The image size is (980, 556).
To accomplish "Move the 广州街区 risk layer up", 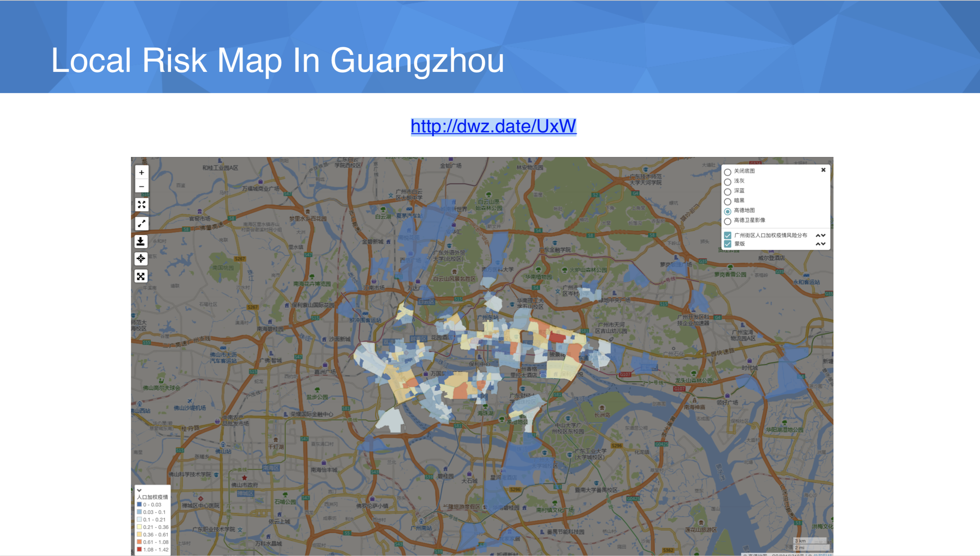I will coord(818,235).
